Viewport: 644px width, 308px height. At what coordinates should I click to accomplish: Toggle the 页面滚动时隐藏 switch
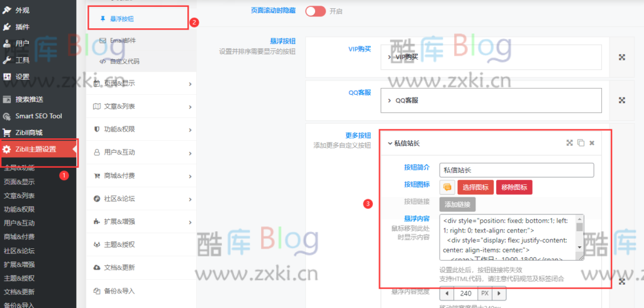pyautogui.click(x=316, y=11)
